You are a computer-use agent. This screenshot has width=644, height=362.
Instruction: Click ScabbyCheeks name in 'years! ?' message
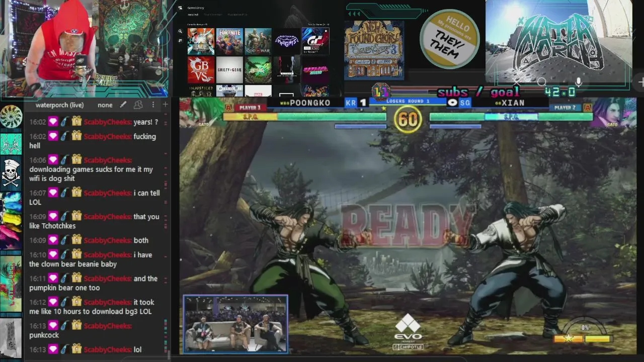108,122
